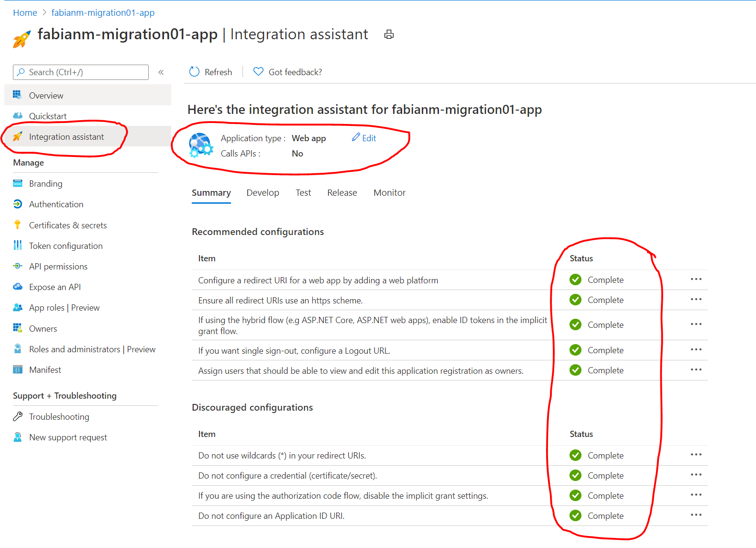Viewport: 756px width, 548px height.
Task: Click the heart feedback icon
Action: tap(258, 72)
